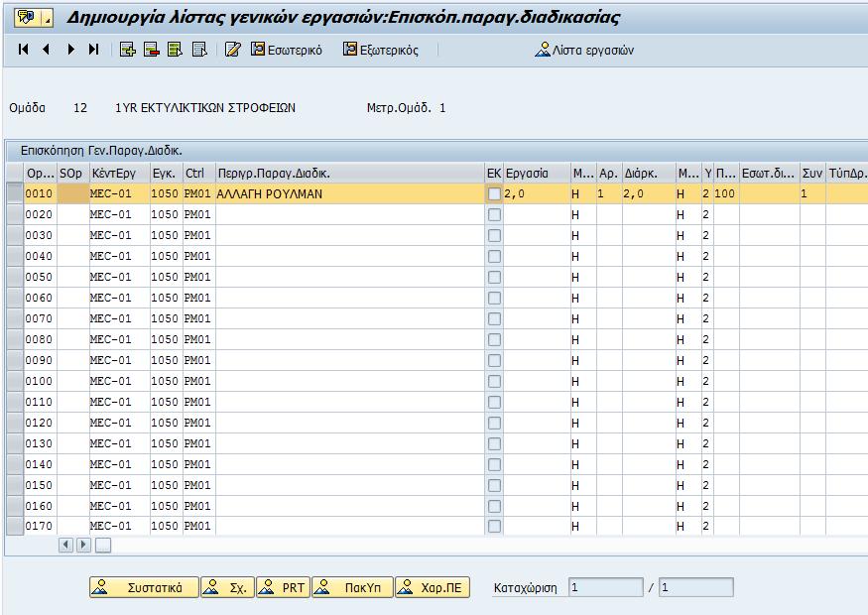Click the PRT button

(x=283, y=587)
